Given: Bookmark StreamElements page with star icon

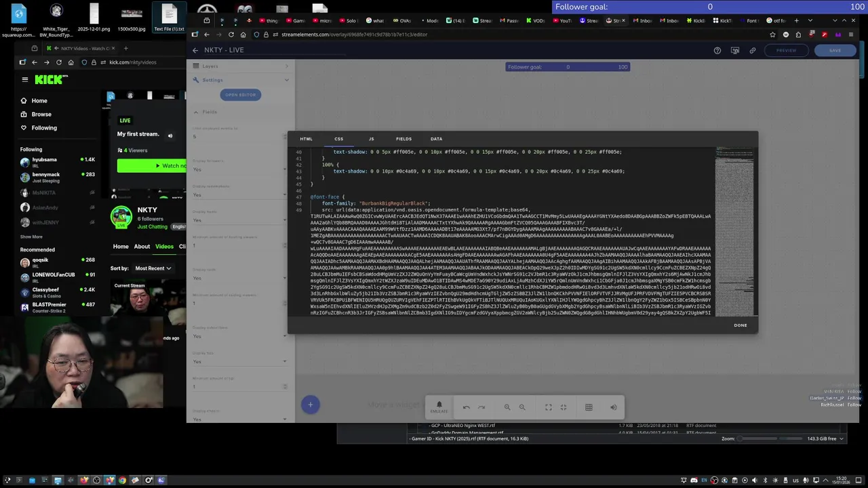Looking at the screenshot, I should pos(773,35).
